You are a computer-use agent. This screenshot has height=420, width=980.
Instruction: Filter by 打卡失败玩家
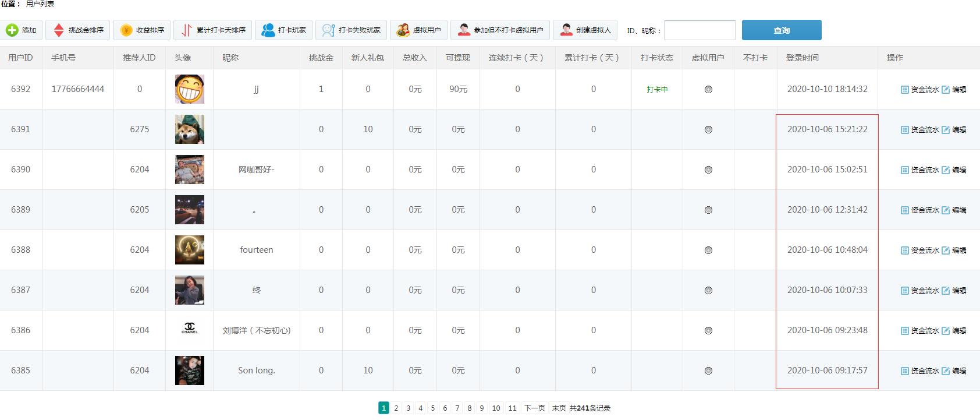point(351,30)
